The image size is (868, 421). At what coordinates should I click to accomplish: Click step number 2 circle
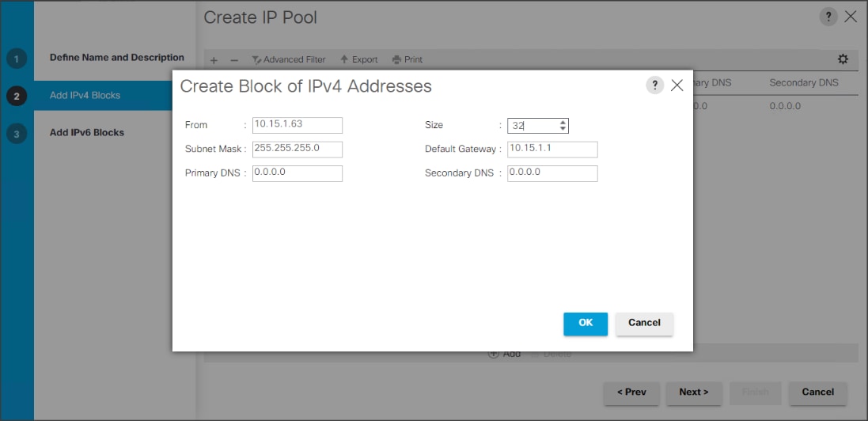tap(17, 96)
